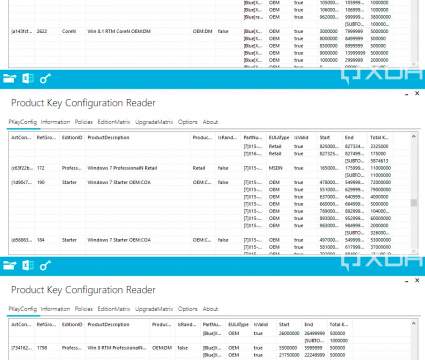Click scroll-up arrow in middle window table
Viewport: 425px width, 360px height.
pos(414,136)
